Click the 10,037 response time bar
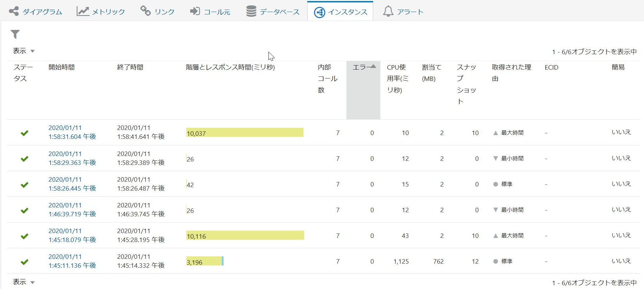 click(245, 132)
